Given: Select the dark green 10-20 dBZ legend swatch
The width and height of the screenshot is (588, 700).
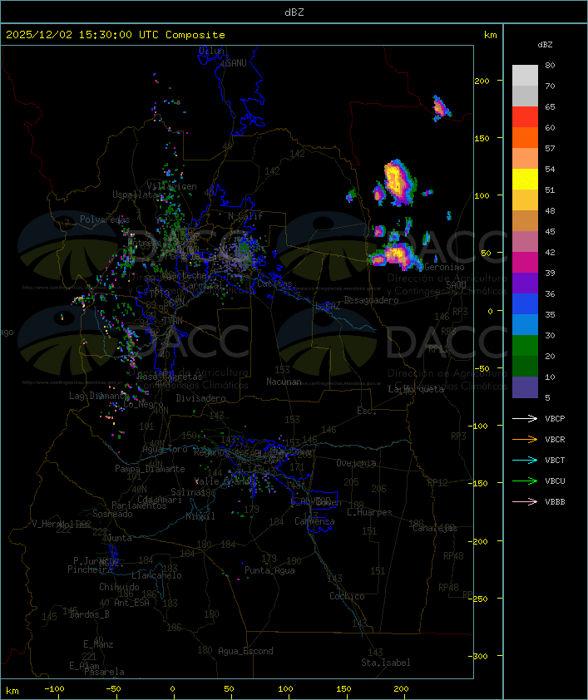Looking at the screenshot, I should (525, 367).
